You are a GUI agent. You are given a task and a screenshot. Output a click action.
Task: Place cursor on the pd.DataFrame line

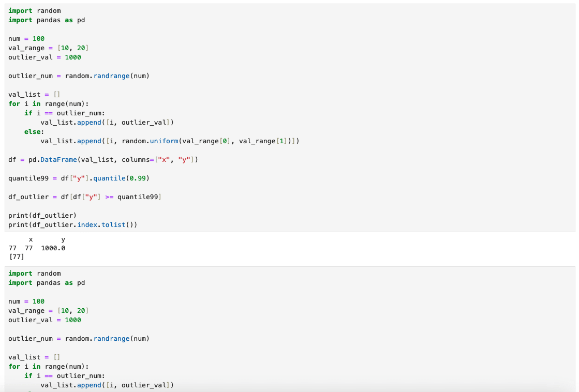[x=103, y=160]
